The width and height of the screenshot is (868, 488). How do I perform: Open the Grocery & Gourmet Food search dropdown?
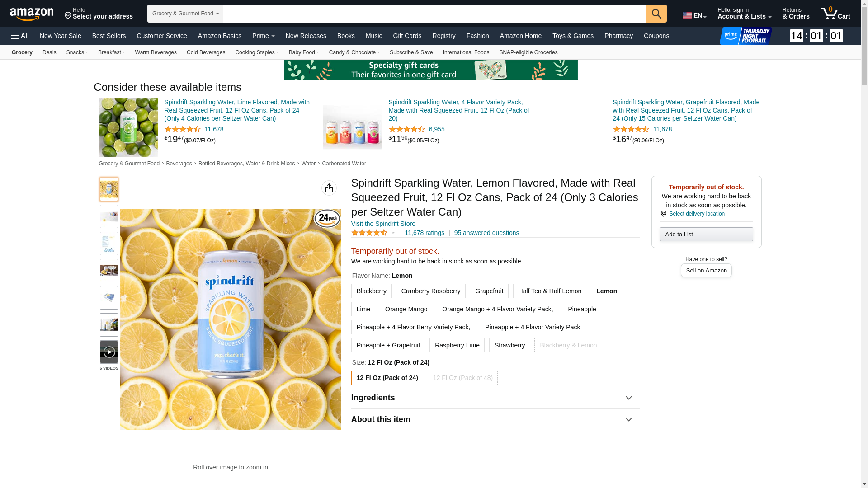pos(185,14)
